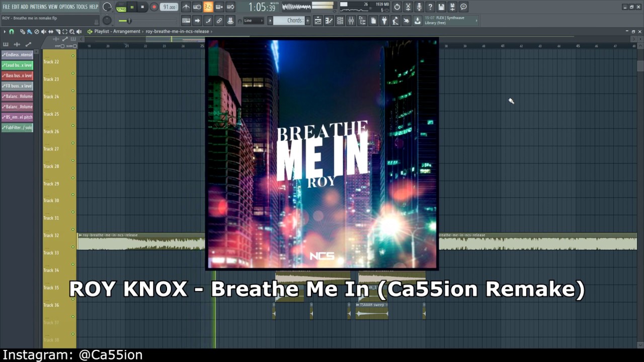Viewport: 644px width, 362px height.
Task: Open the content library download icon
Action: tap(418, 21)
